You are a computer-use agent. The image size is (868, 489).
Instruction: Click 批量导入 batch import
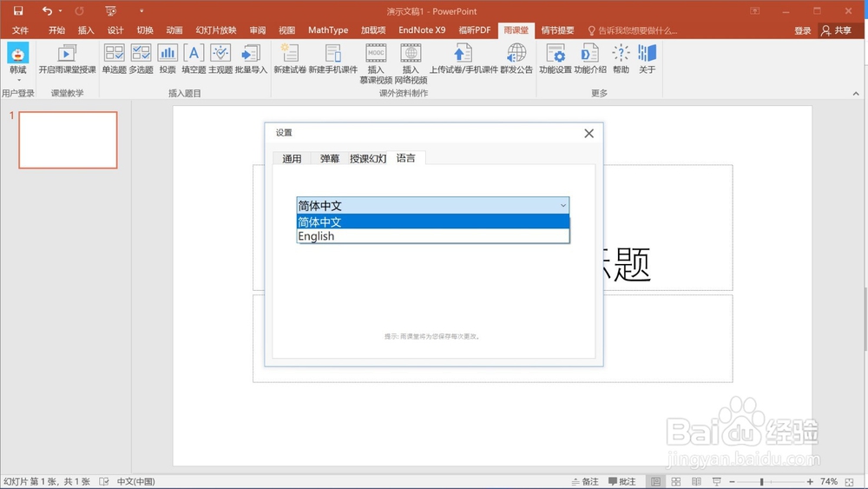(251, 59)
